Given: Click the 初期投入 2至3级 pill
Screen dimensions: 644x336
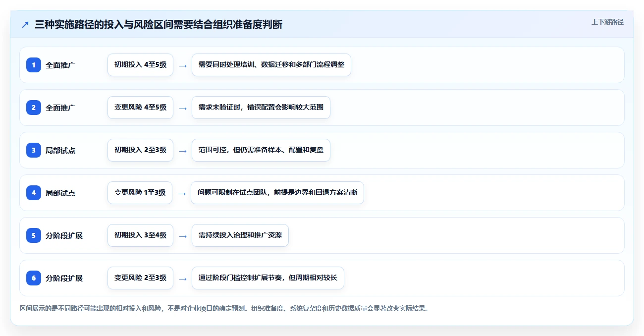Looking at the screenshot, I should [140, 150].
